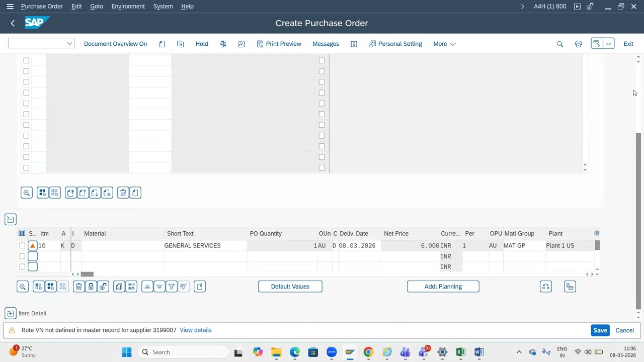The image size is (644, 362).
Task: Open the Goto menu
Action: pyautogui.click(x=97, y=7)
